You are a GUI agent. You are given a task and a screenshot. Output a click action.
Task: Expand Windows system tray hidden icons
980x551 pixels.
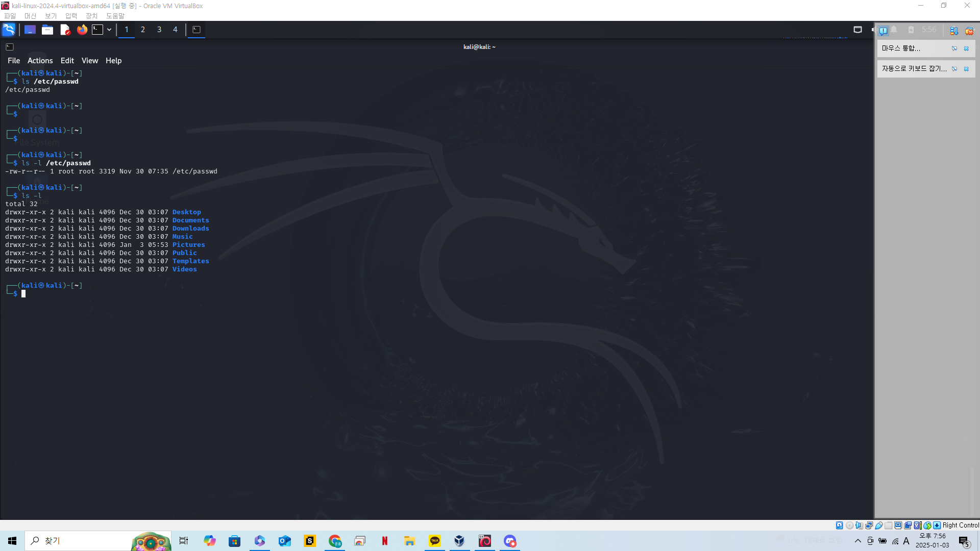[x=857, y=541]
